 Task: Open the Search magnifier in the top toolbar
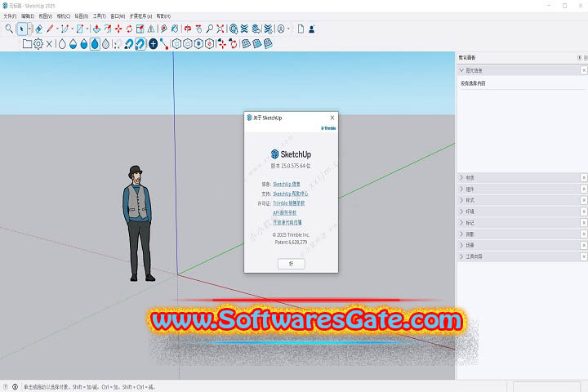point(9,29)
